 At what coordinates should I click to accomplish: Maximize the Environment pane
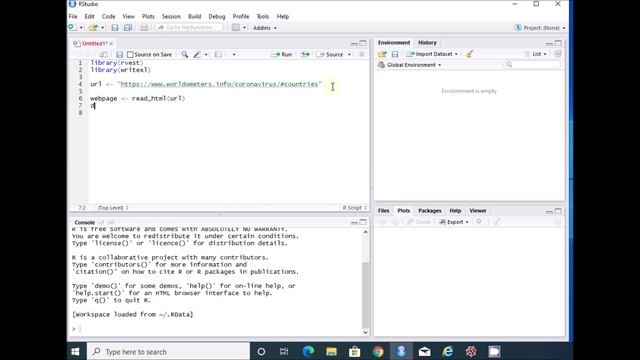(x=558, y=43)
